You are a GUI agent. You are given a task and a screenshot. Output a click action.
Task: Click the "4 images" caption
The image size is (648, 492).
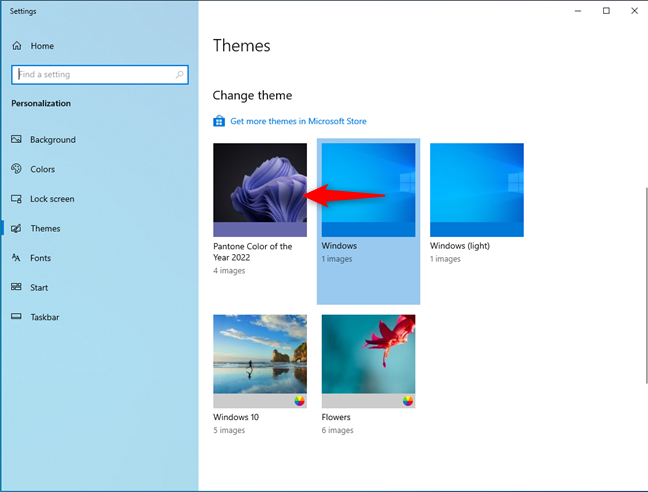(x=229, y=271)
